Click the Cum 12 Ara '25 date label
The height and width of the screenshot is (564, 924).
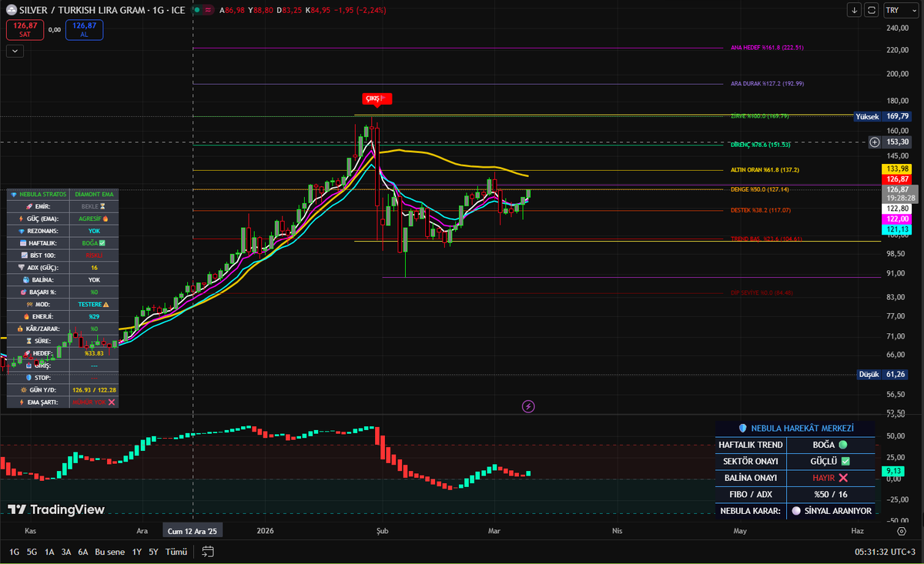coord(193,531)
